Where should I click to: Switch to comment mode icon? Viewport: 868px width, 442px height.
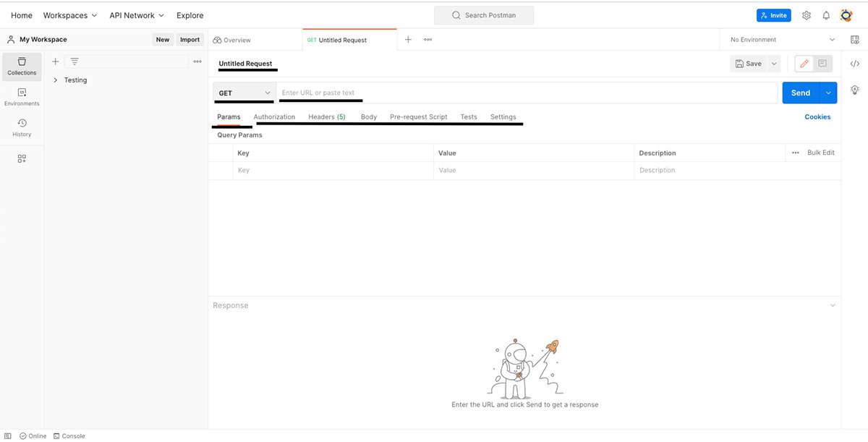(x=822, y=64)
